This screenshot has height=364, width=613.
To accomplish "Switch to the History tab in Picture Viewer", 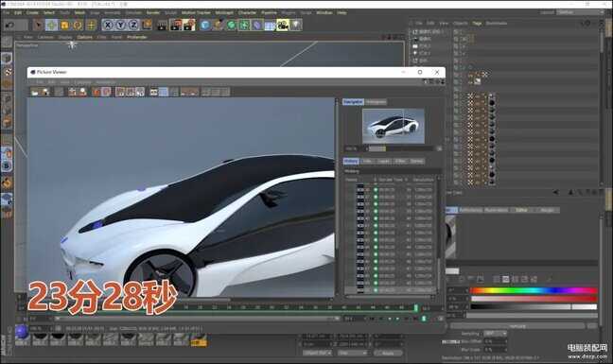I will click(x=351, y=162).
